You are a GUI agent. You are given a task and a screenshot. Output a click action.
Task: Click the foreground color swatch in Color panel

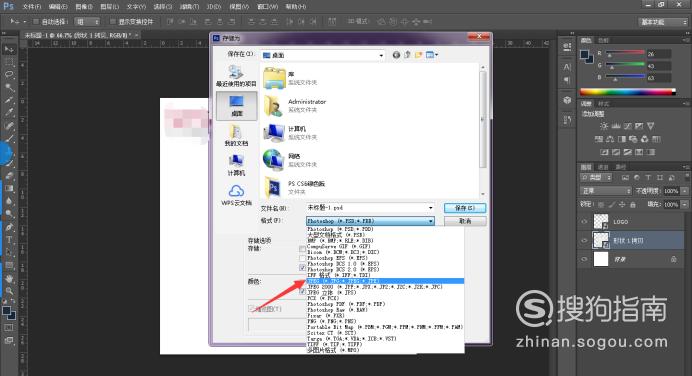(584, 54)
